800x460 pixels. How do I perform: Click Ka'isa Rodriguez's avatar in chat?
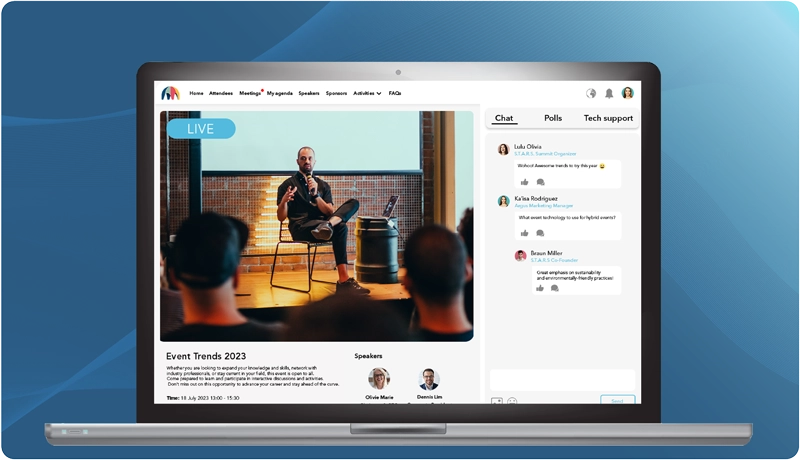[x=504, y=201]
